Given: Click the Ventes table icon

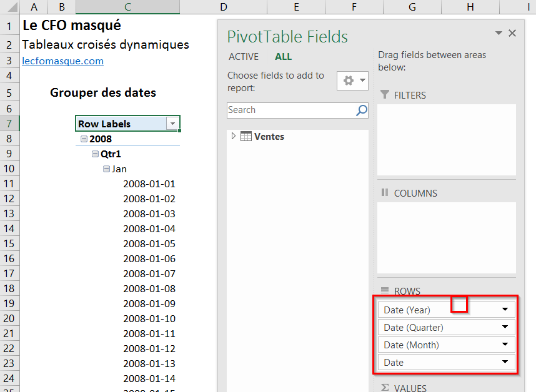Looking at the screenshot, I should click(246, 136).
